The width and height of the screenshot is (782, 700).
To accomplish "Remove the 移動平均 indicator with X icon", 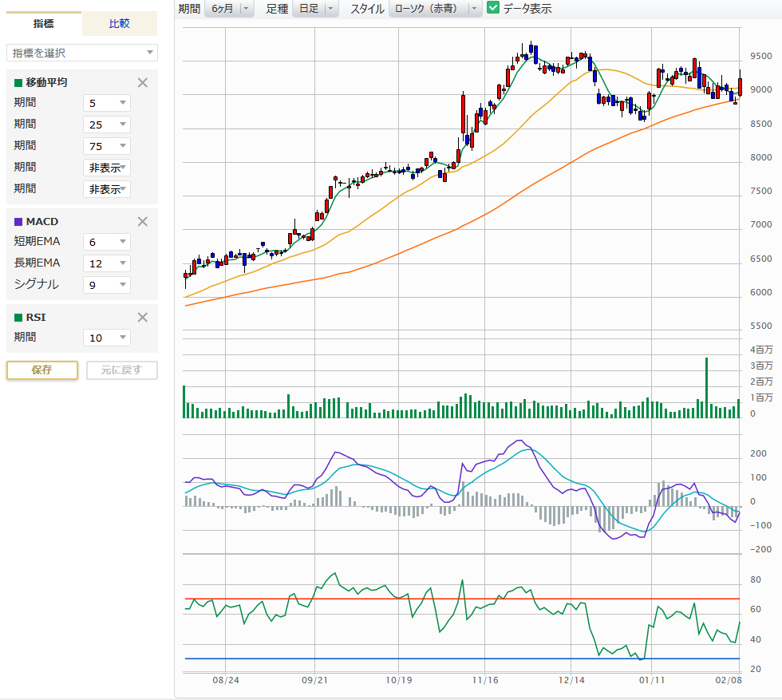I will 143,82.
